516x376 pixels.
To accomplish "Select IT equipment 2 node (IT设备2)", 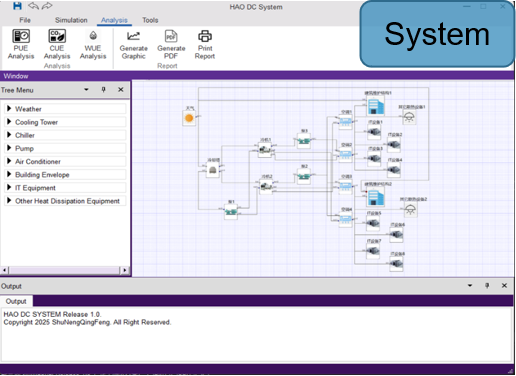I will pos(394,145).
